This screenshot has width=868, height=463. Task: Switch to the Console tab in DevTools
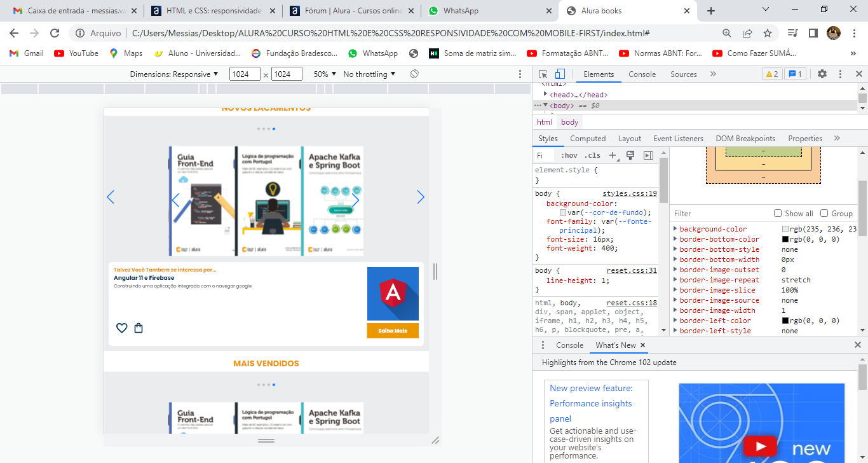[642, 74]
